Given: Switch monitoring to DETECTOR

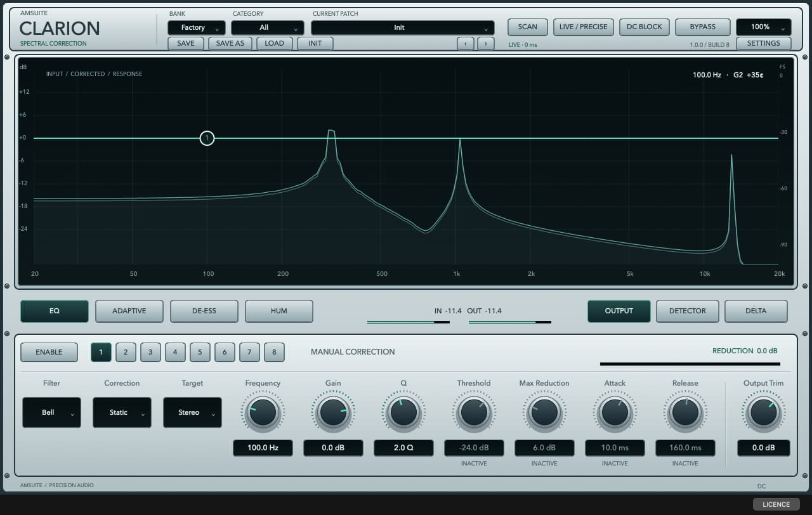Looking at the screenshot, I should pyautogui.click(x=688, y=311).
